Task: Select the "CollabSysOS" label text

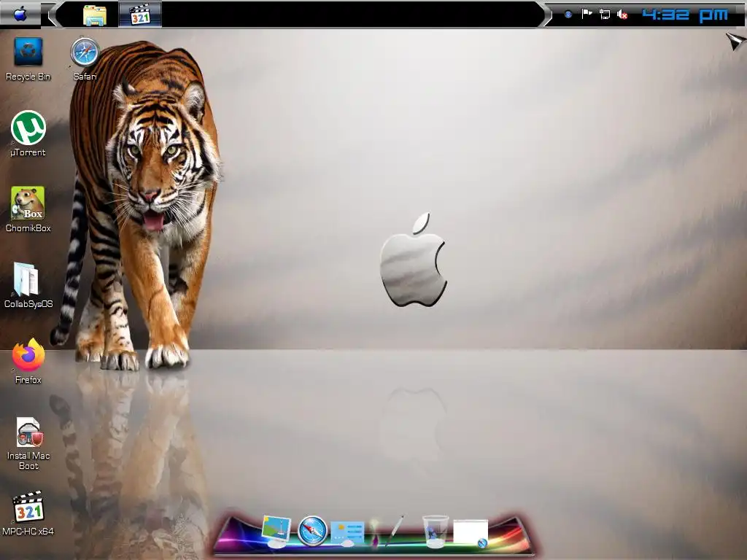Action: pyautogui.click(x=28, y=304)
